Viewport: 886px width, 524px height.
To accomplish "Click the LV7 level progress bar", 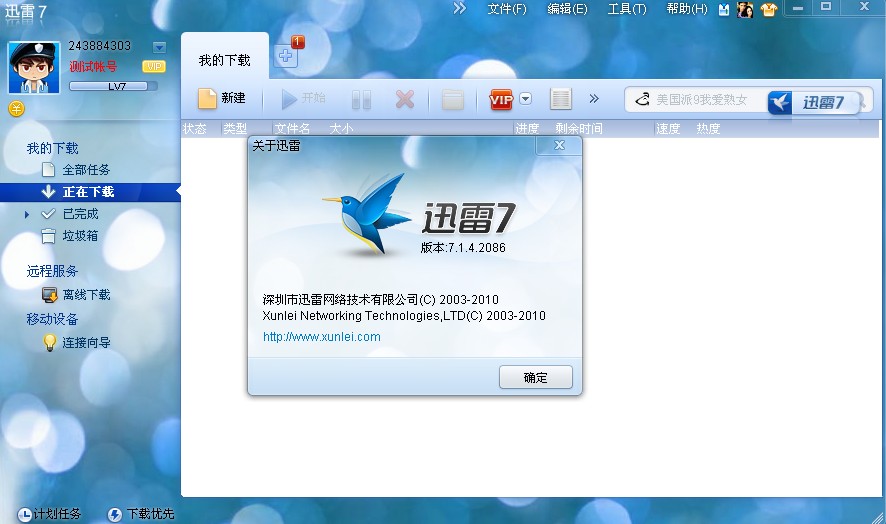I will coord(113,86).
